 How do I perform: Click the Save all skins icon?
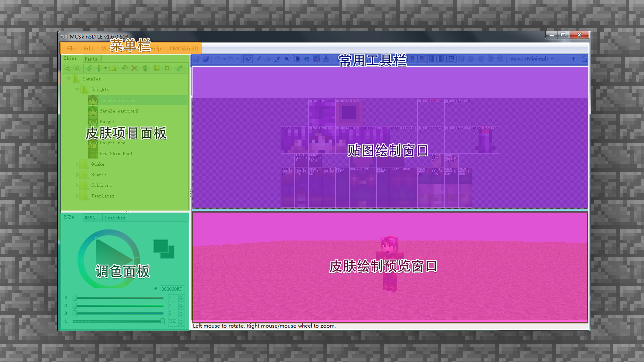pyautogui.click(x=206, y=59)
